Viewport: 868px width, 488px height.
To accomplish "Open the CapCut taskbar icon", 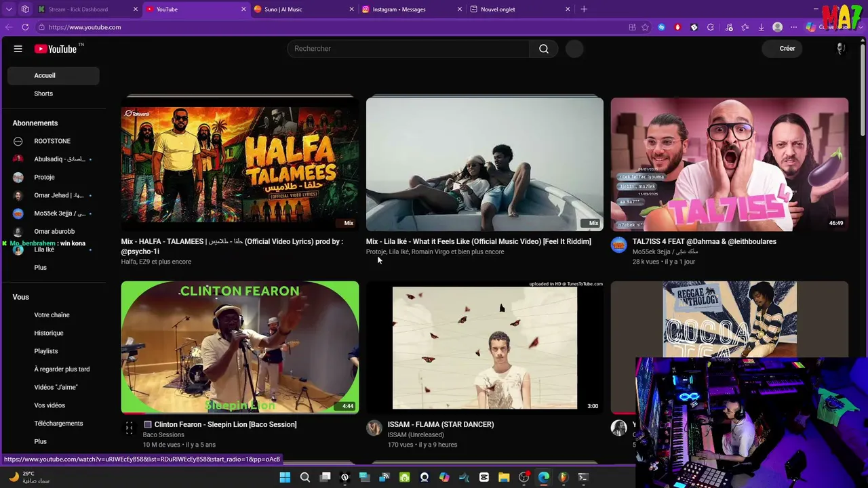I will [484, 477].
